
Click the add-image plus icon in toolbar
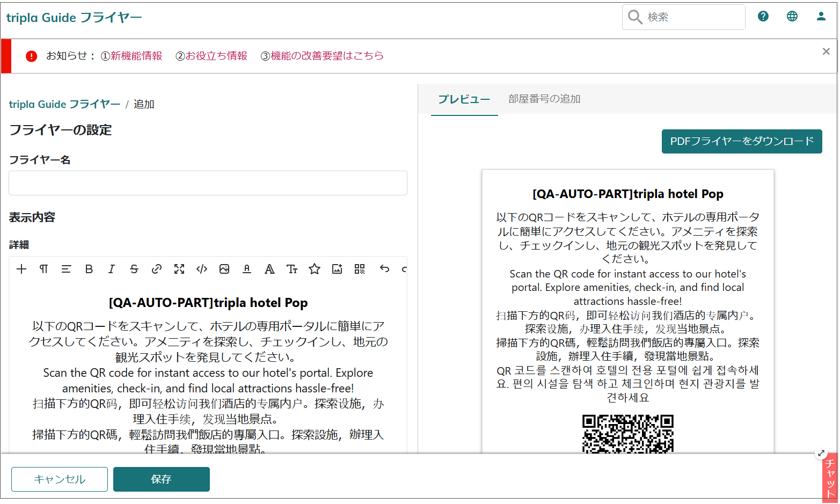pos(337,269)
